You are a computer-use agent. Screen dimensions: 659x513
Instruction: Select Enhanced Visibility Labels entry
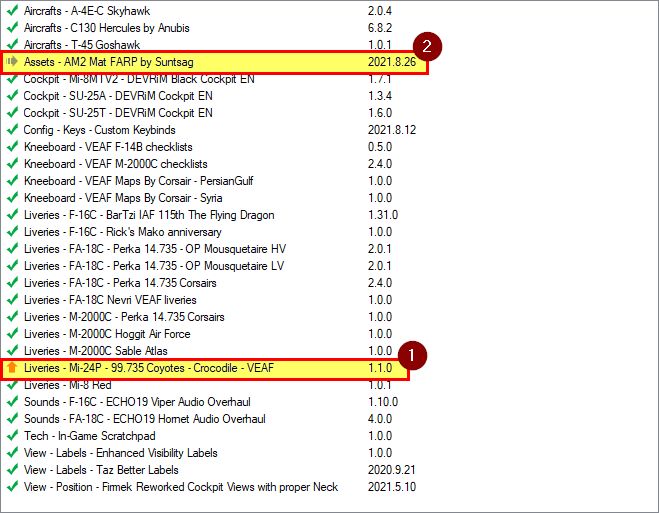click(121, 453)
